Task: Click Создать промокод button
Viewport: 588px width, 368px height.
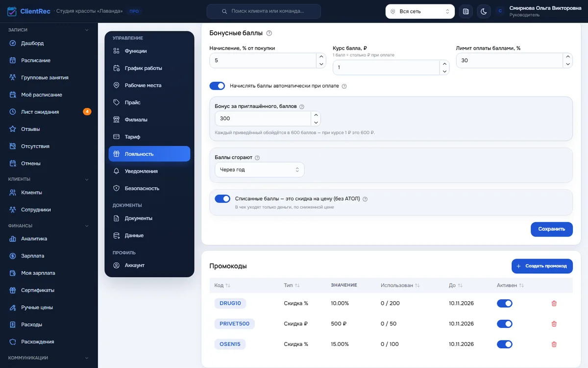Action: click(x=542, y=266)
